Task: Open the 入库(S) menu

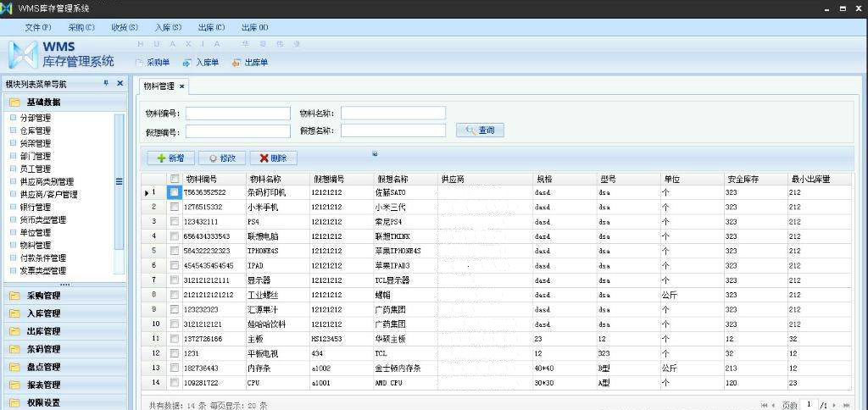Action: pos(169,27)
